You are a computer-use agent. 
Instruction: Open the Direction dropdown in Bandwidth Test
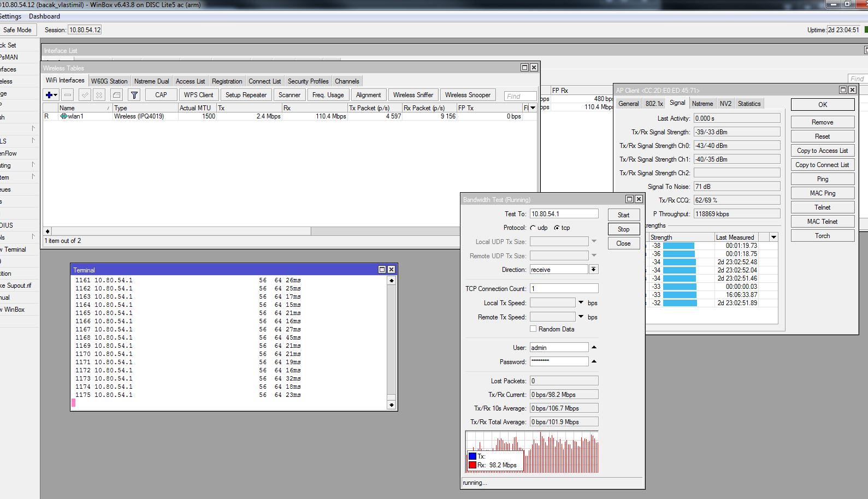pos(593,270)
